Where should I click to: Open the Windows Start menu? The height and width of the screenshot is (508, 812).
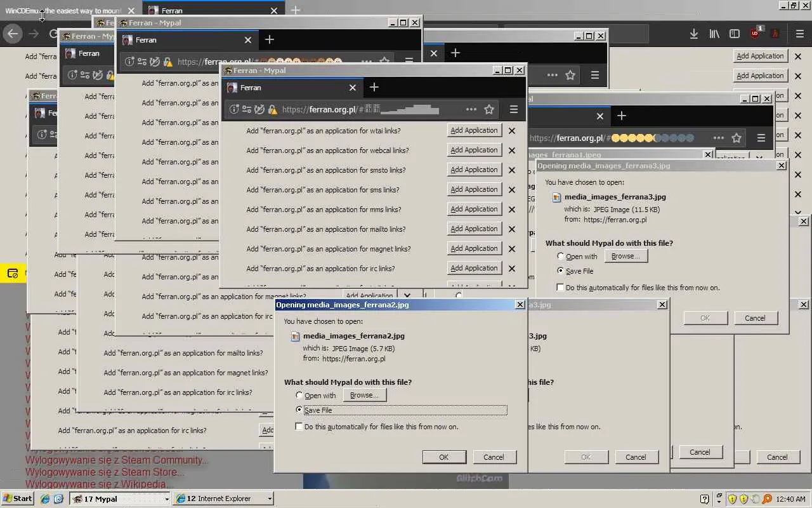pos(17,498)
